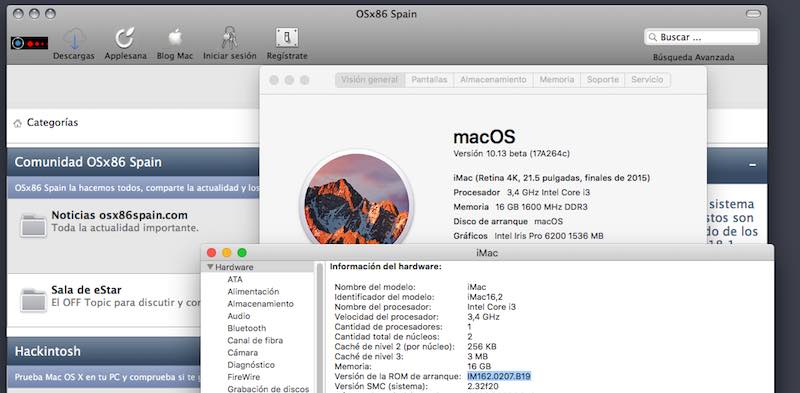The width and height of the screenshot is (800, 393).
Task: Select Diagnóstico in the hardware sidebar
Action: pos(251,365)
